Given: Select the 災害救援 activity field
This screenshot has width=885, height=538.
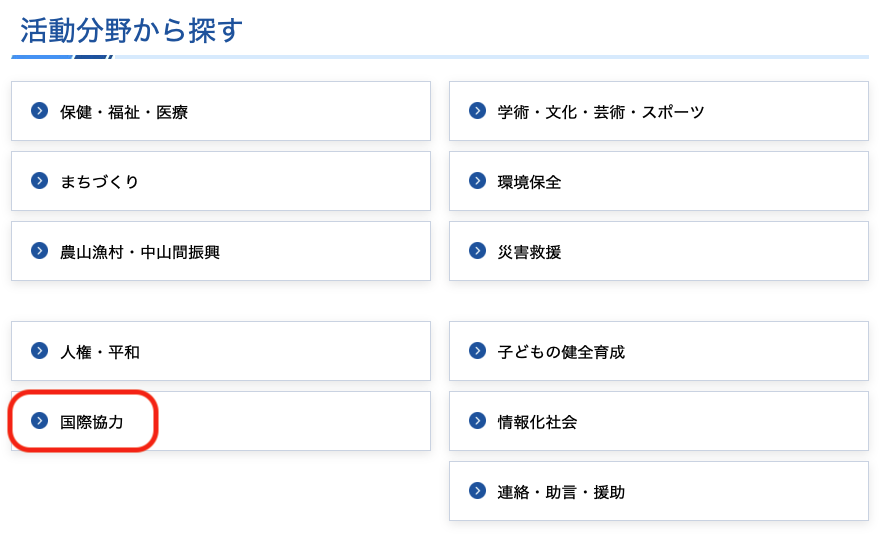Looking at the screenshot, I should [529, 252].
